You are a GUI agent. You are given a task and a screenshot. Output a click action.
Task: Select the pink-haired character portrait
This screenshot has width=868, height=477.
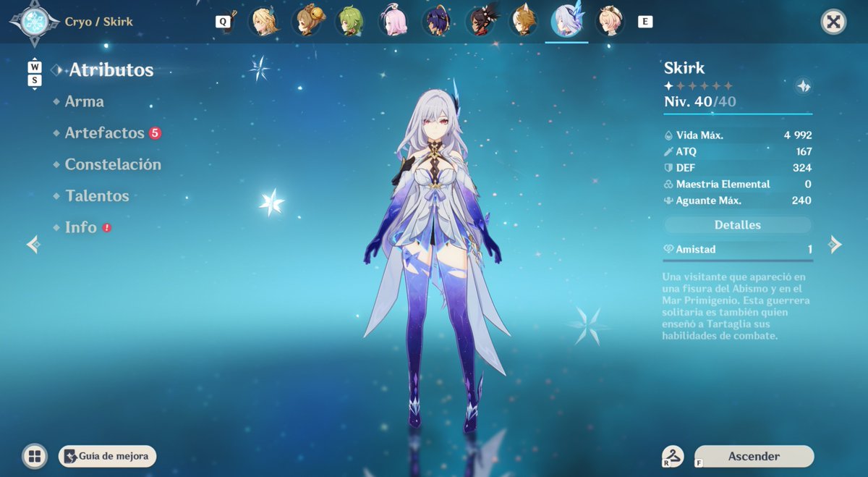(x=393, y=22)
